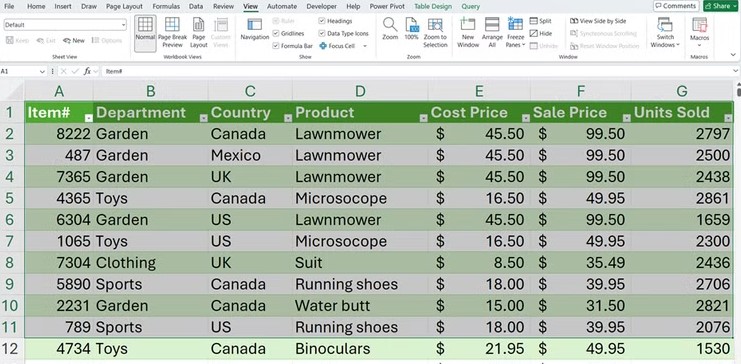This screenshot has width=741, height=364.
Task: Collapse the ribbon
Action: (x=732, y=54)
